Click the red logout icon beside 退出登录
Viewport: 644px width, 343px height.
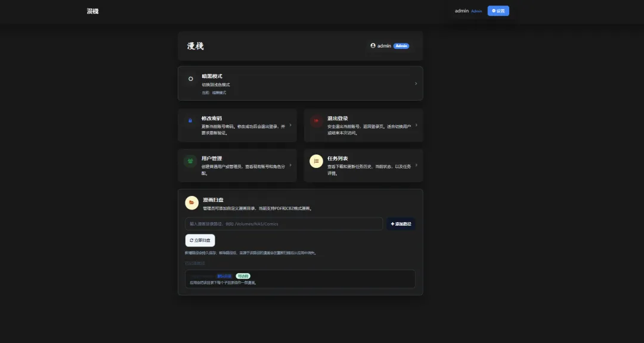pos(316,121)
